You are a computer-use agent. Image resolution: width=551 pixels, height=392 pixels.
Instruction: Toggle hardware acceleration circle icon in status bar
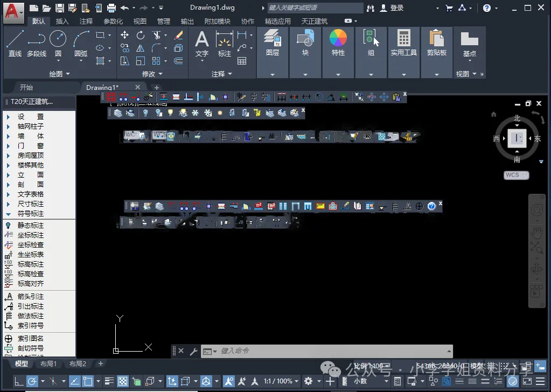(513, 381)
